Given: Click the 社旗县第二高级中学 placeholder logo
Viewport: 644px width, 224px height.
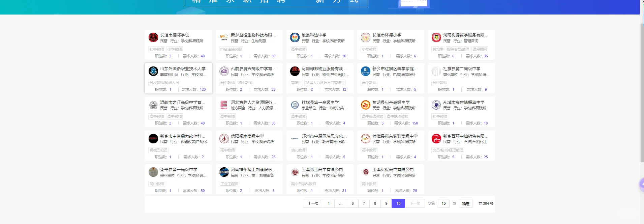Looking at the screenshot, I should coord(436,71).
